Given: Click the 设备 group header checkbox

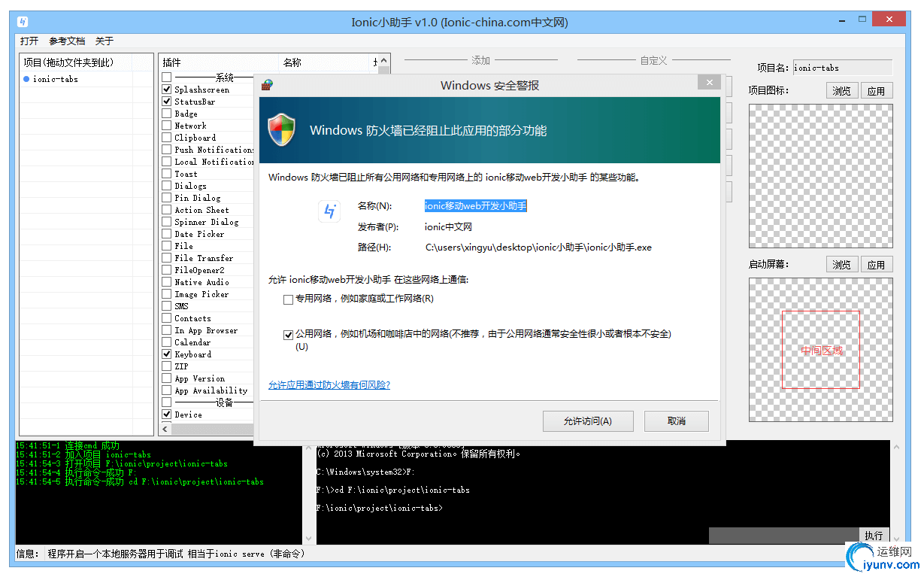Looking at the screenshot, I should [x=167, y=402].
